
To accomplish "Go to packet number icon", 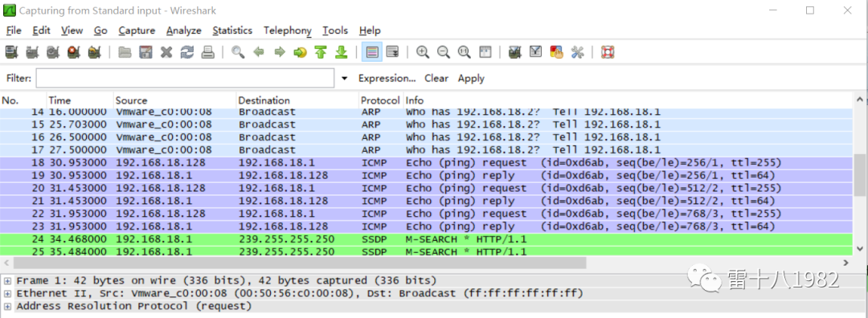I will (300, 52).
